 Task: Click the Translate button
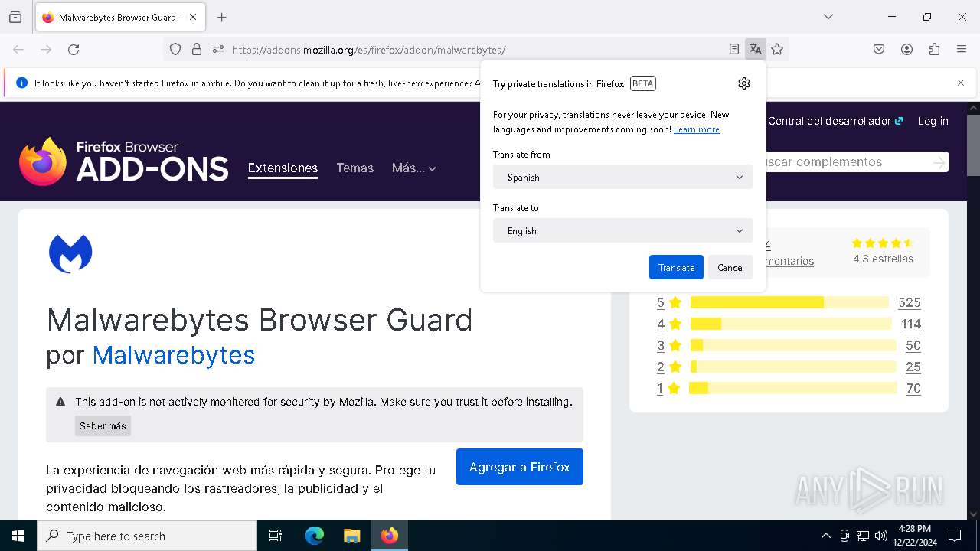click(x=676, y=267)
